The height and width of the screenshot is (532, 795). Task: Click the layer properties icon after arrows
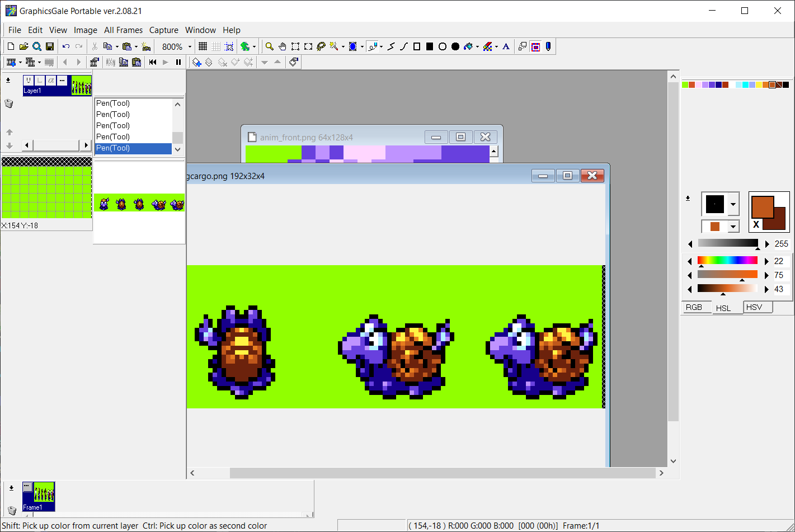[294, 62]
